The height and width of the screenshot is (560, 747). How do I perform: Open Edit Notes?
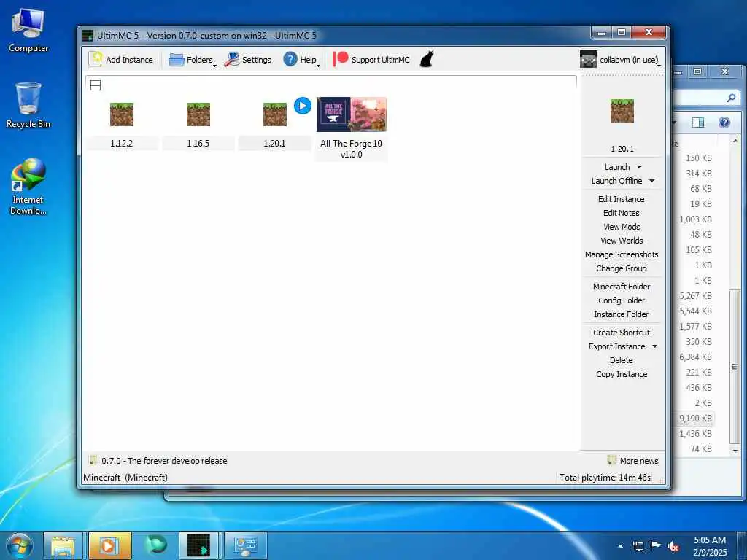pyautogui.click(x=622, y=213)
